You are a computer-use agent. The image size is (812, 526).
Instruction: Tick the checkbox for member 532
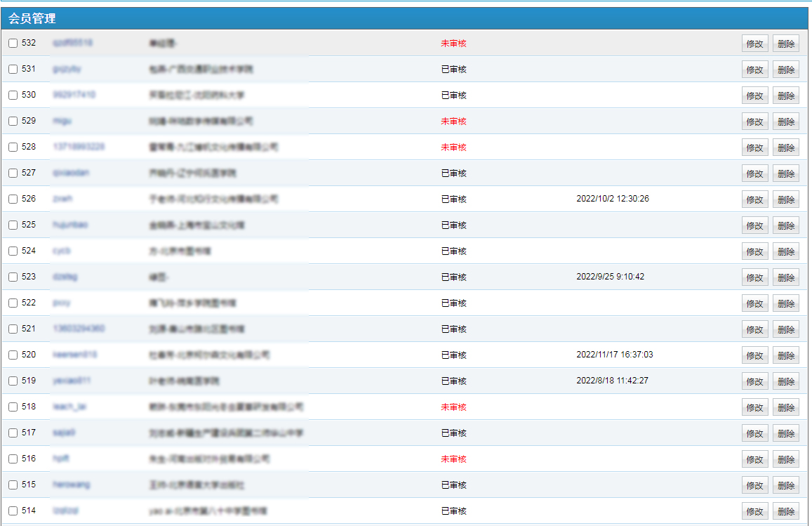coord(13,44)
